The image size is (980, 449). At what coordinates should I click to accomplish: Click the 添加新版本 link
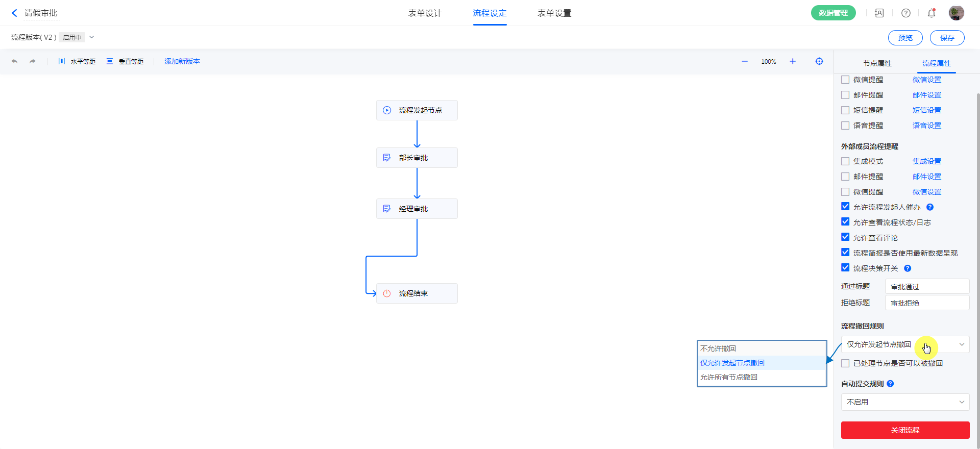pyautogui.click(x=182, y=61)
